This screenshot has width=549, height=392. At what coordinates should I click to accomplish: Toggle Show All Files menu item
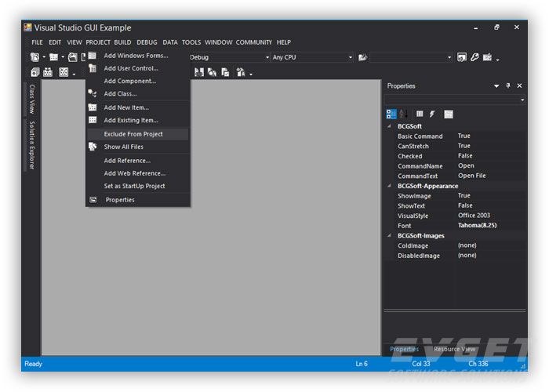(138, 147)
